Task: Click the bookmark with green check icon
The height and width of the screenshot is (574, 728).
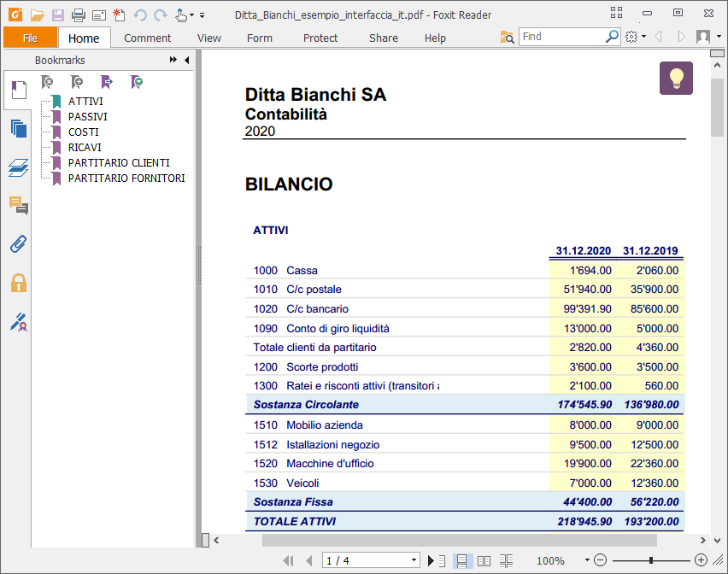Action: [136, 82]
